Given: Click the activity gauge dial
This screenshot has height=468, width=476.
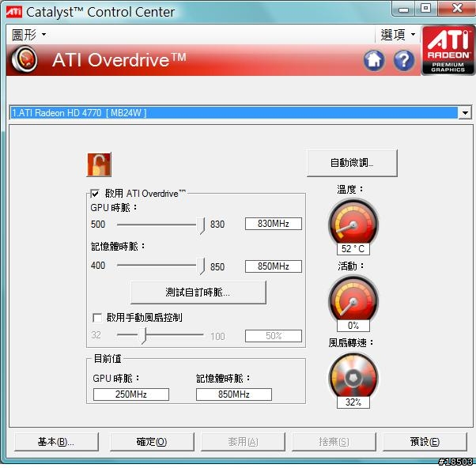Looking at the screenshot, I should [353, 298].
